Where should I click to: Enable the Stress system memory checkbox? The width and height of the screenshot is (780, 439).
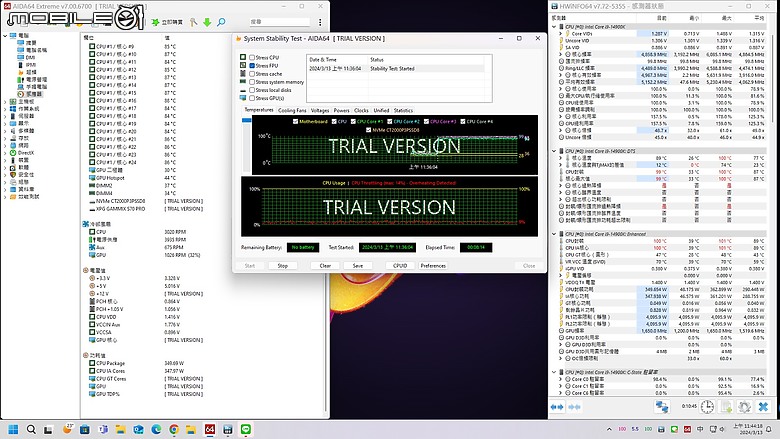click(x=252, y=82)
